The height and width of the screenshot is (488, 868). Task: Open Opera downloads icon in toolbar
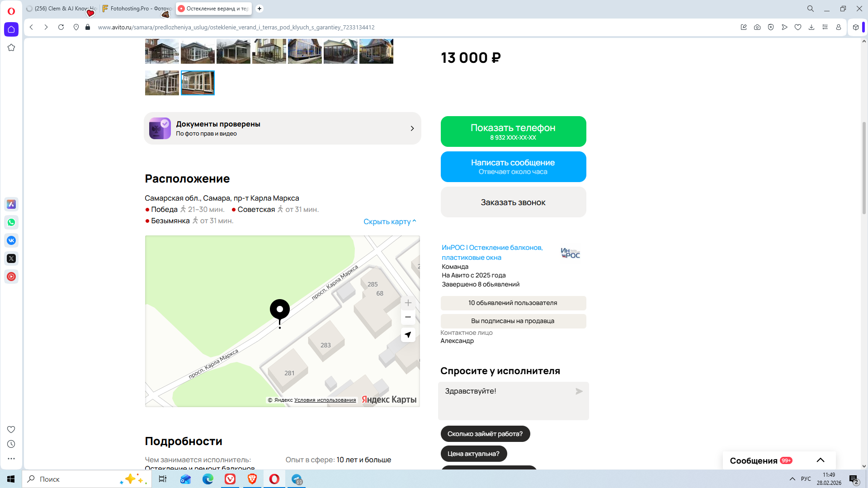811,27
